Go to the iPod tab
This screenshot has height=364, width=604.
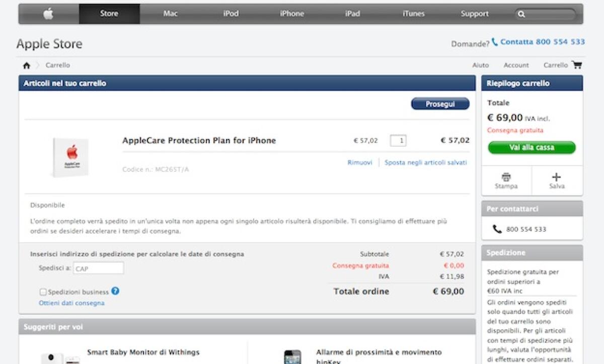coord(231,14)
